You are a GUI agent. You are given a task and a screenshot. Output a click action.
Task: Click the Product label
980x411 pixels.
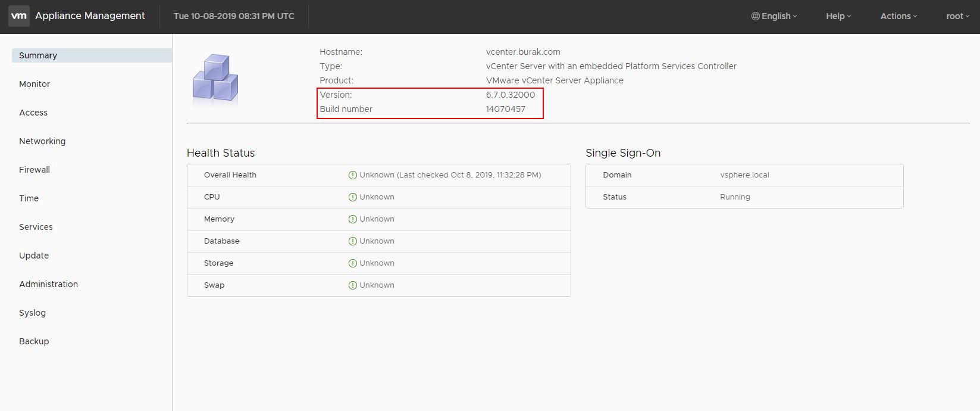click(x=336, y=80)
